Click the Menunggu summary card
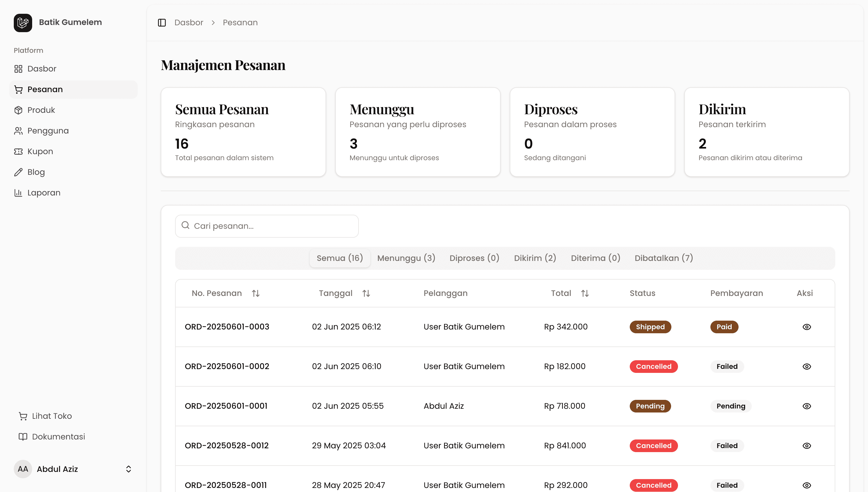 click(418, 132)
